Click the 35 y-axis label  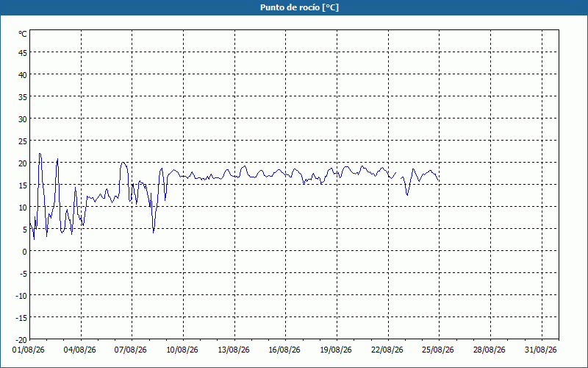23,97
